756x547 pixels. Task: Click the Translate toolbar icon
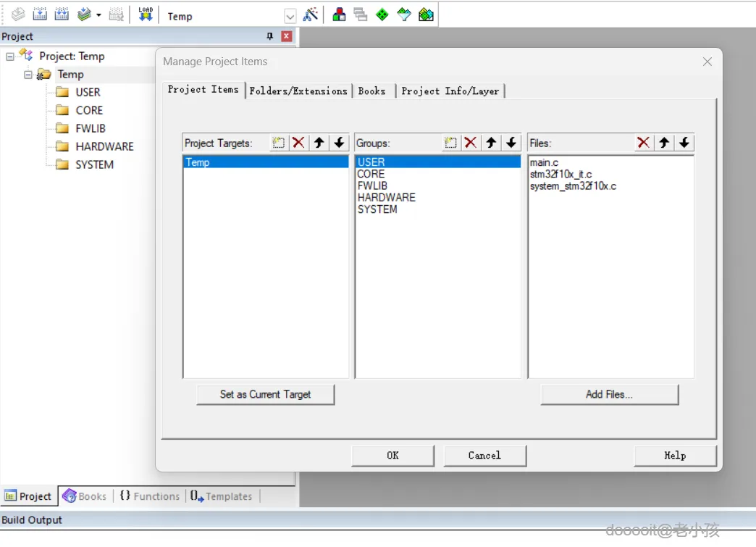18,14
